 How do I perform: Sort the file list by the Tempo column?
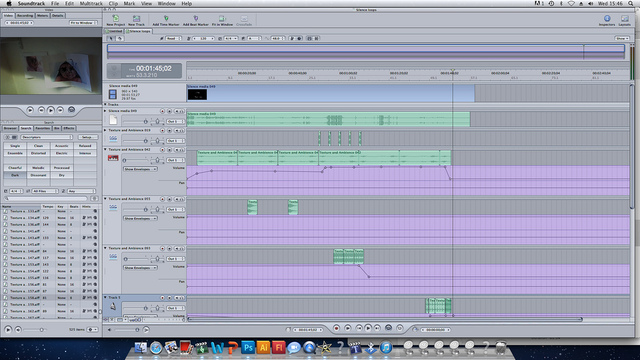click(x=48, y=207)
